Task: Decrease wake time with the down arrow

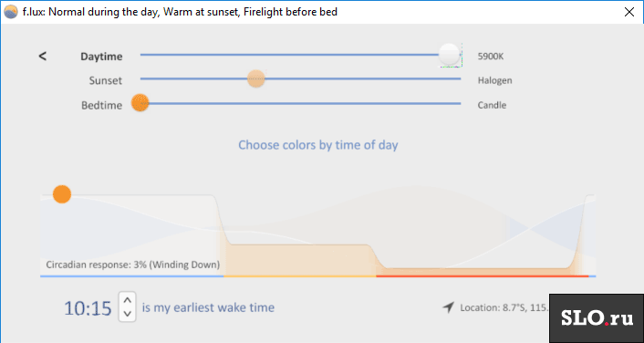Action: [128, 314]
